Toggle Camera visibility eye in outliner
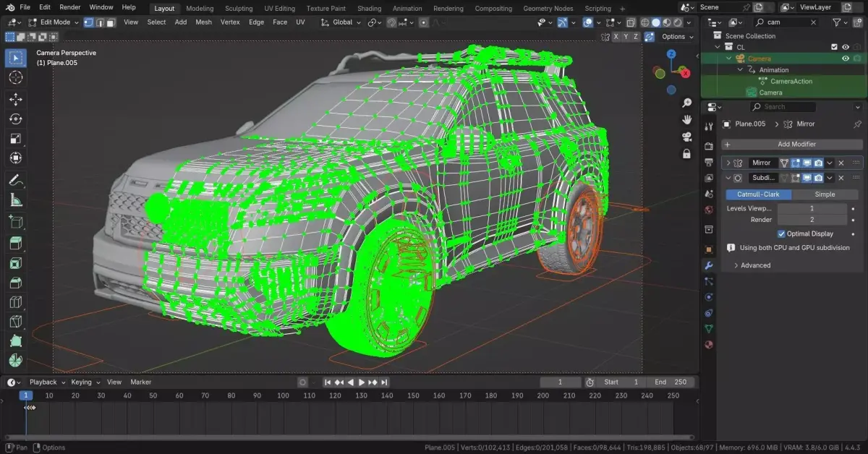The width and height of the screenshot is (868, 454). click(845, 59)
